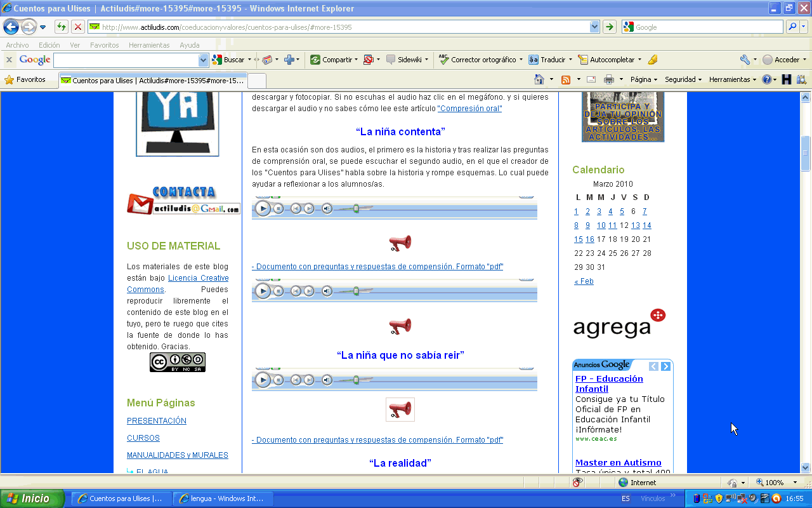Open the Inicio start button

tap(32, 498)
